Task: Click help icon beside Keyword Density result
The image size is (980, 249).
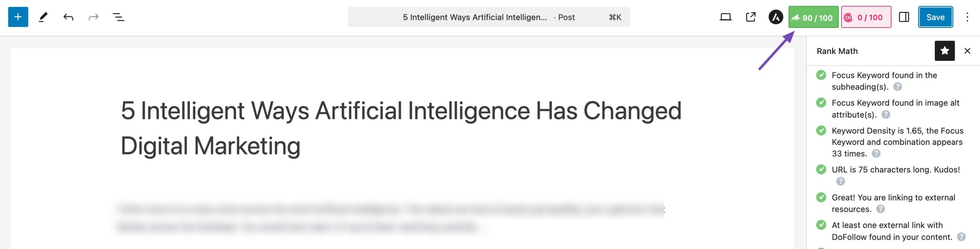Action: [x=876, y=154]
